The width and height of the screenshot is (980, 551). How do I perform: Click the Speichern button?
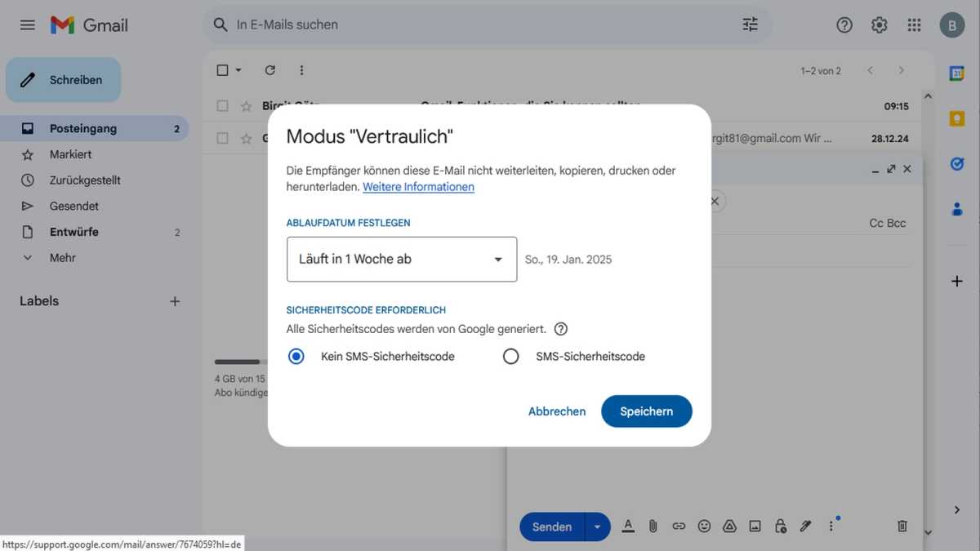(x=646, y=411)
